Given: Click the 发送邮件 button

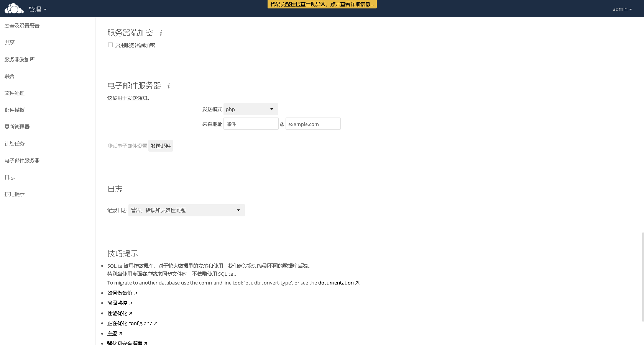Looking at the screenshot, I should pos(161,146).
